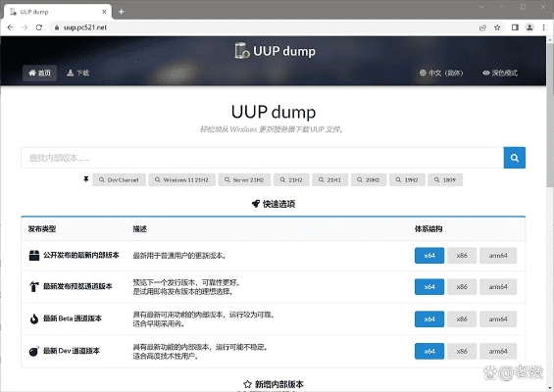Select x64 for 公开发布的最新内部版本
The width and height of the screenshot is (554, 392).
429,256
